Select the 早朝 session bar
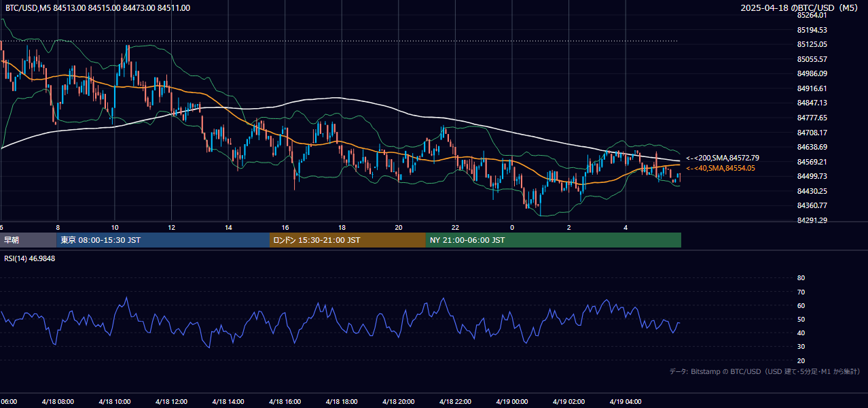This screenshot has width=868, height=408. pyautogui.click(x=29, y=240)
